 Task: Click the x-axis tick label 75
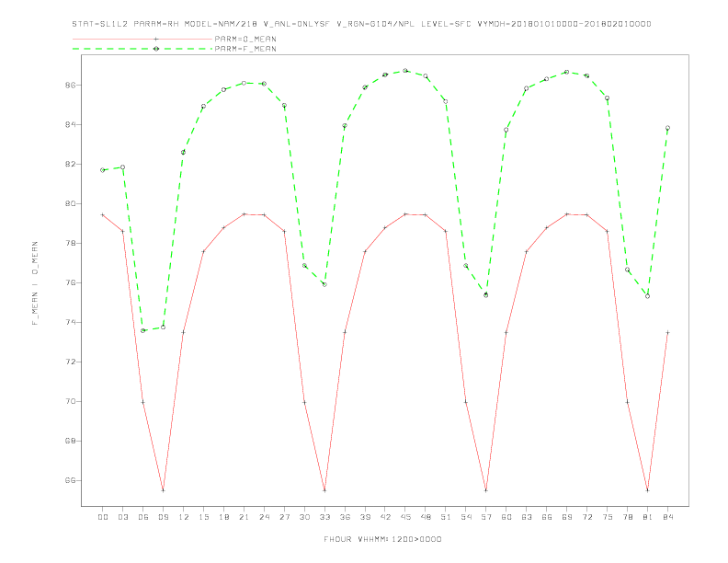(608, 517)
